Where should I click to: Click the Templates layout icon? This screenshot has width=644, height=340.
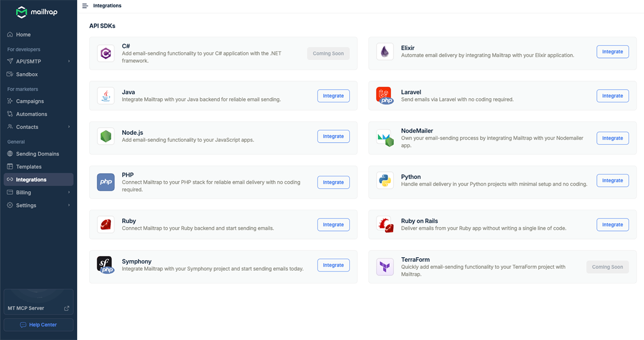[x=10, y=167]
